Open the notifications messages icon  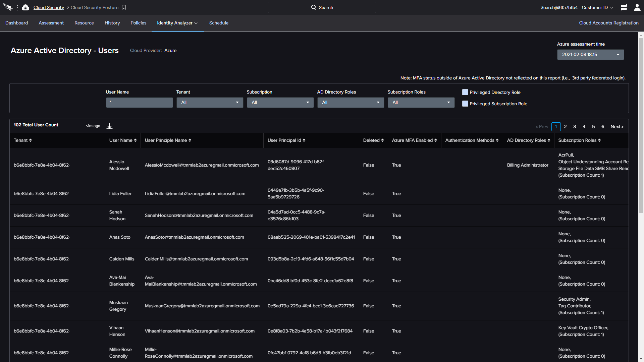click(x=624, y=7)
